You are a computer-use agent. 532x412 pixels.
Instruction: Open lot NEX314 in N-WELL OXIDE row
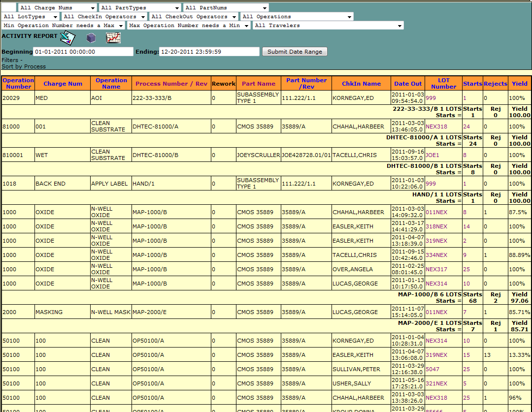[436, 284]
